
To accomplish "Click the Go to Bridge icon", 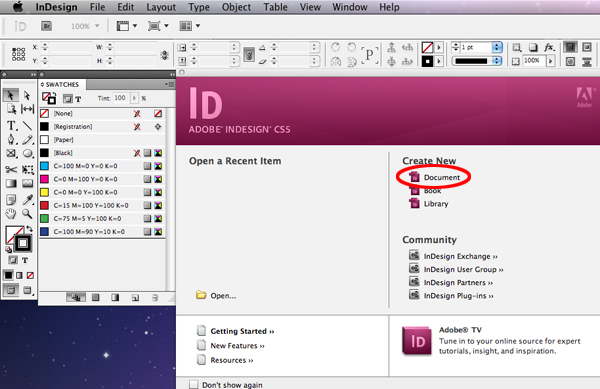I will click(x=46, y=26).
